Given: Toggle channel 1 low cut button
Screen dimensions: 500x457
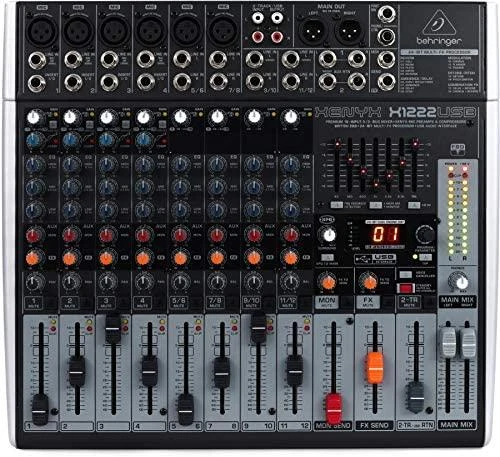Looking at the screenshot, I should 52,125.
